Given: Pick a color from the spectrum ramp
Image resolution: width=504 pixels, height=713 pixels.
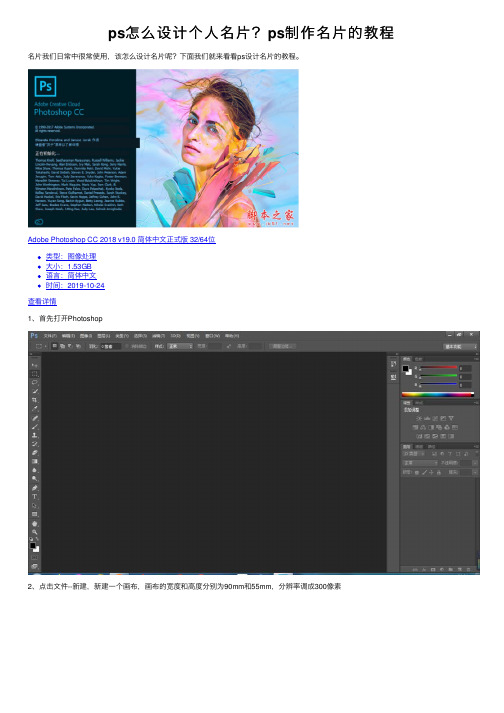Looking at the screenshot, I should click(438, 395).
